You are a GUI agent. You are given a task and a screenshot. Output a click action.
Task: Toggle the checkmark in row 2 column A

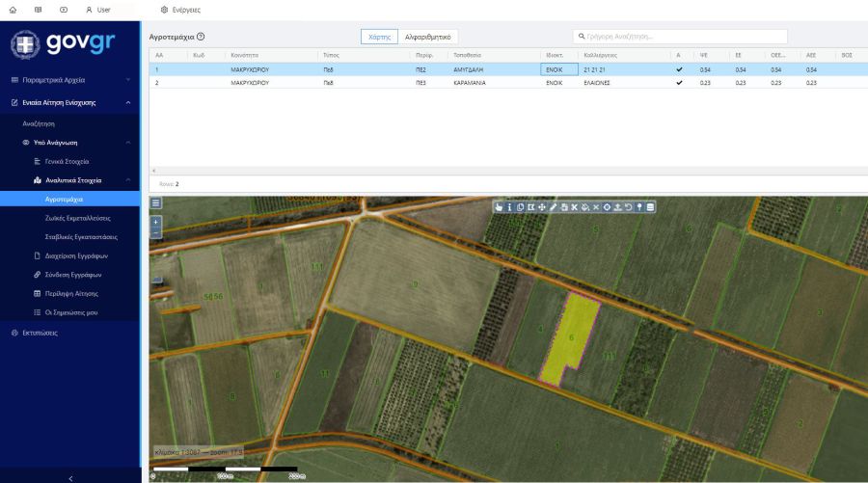point(679,83)
